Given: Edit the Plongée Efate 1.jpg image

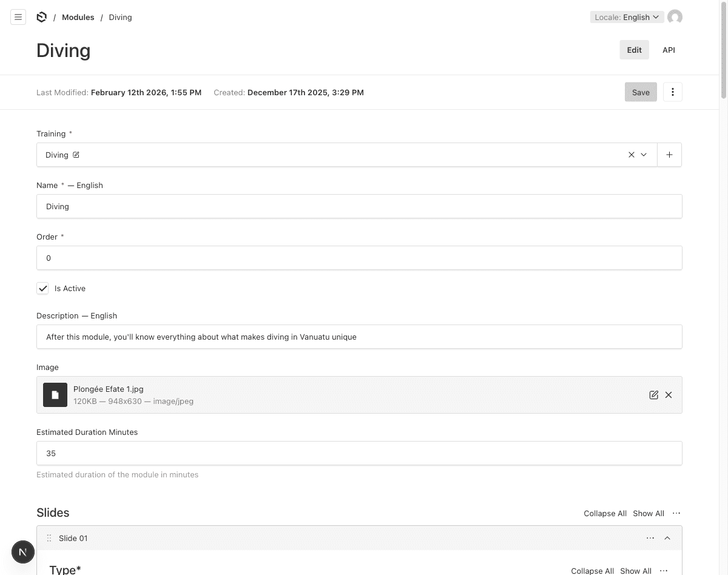Looking at the screenshot, I should tap(653, 395).
